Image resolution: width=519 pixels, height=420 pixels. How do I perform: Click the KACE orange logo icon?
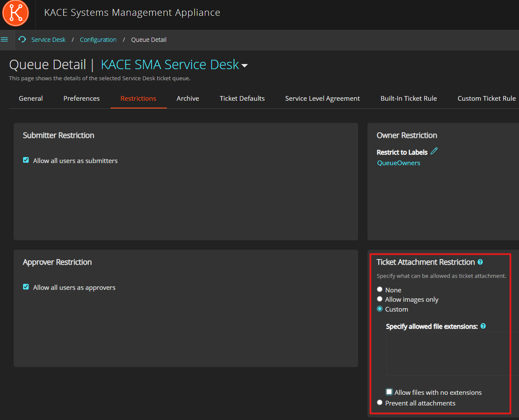point(15,13)
